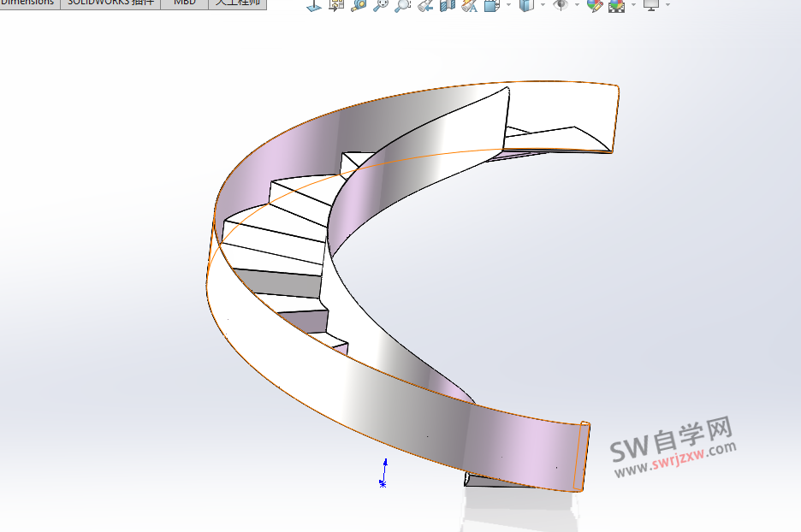Image resolution: width=801 pixels, height=532 pixels.
Task: Open the Display Style dropdown arrow
Action: (542, 6)
